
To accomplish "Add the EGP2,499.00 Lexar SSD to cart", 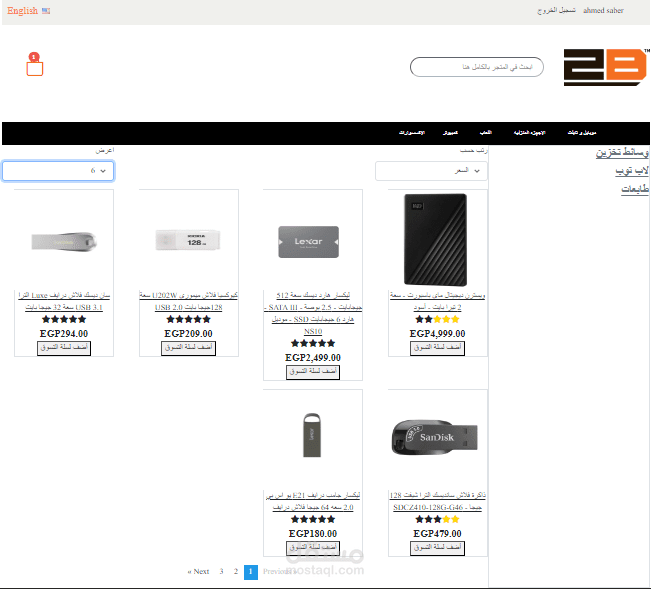I will [313, 372].
